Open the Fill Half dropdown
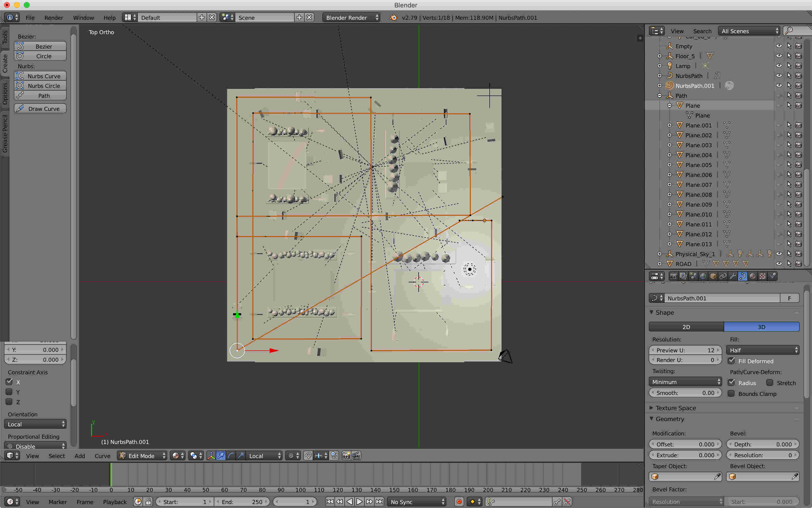Screen dimensions: 812x508 [x=762, y=350]
